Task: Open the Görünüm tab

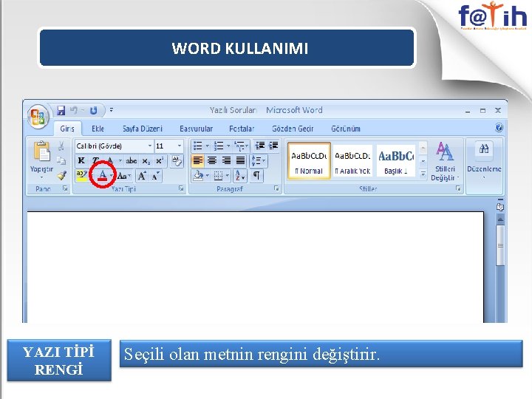Action: click(346, 129)
